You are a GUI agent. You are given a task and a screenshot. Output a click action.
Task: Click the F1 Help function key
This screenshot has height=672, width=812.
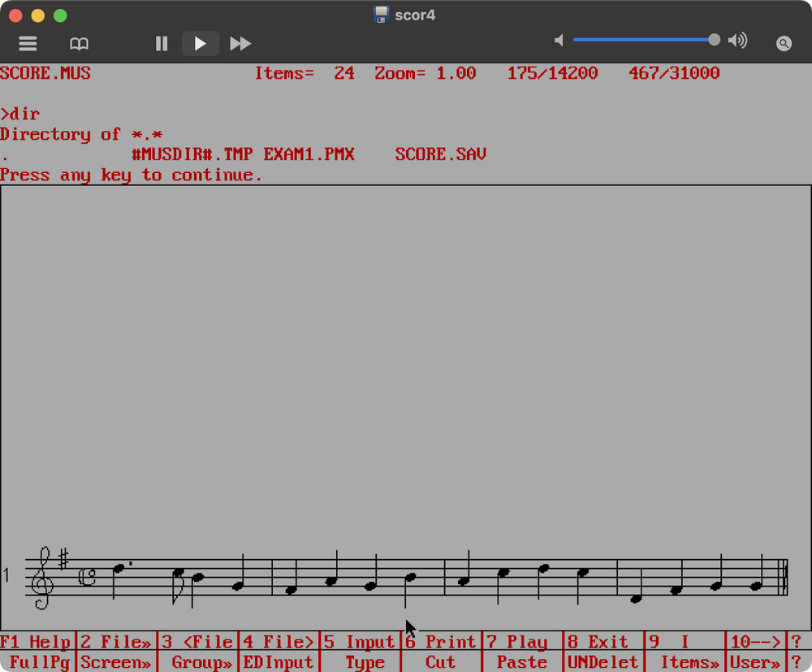point(37,642)
